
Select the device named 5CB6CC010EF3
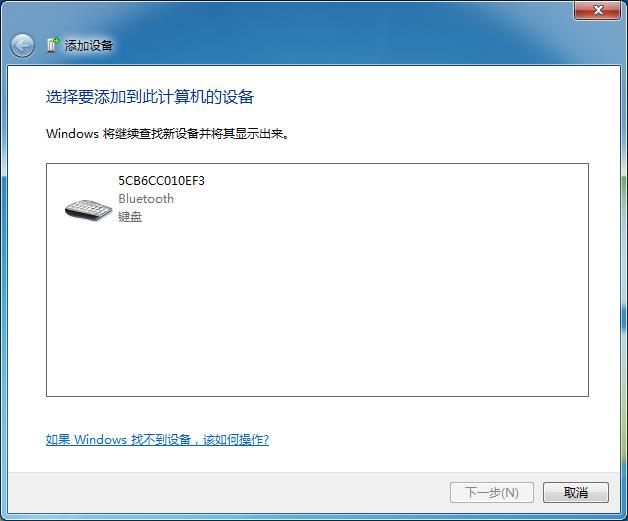point(161,181)
